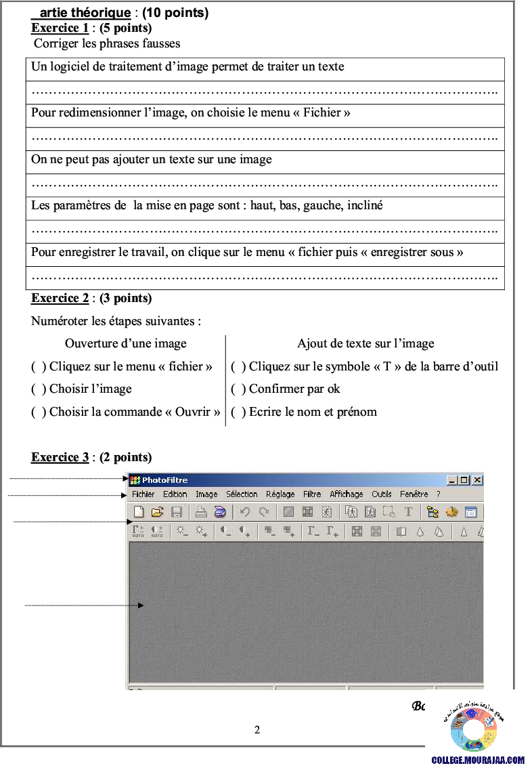Open the Sélection menu

tap(242, 494)
